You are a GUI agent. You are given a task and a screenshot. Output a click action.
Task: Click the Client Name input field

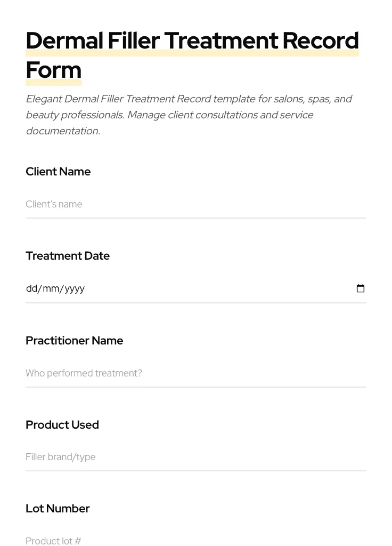point(196,204)
